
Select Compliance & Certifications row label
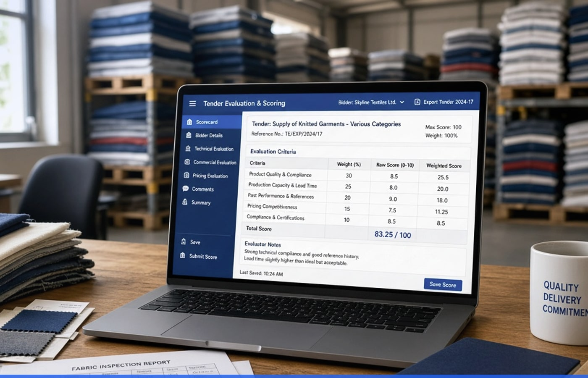coord(275,217)
